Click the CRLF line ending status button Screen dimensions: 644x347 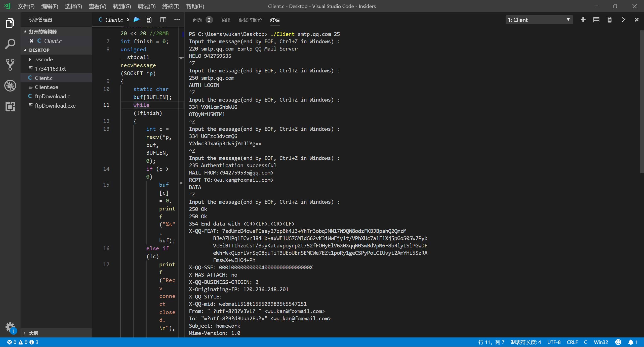[x=572, y=342]
